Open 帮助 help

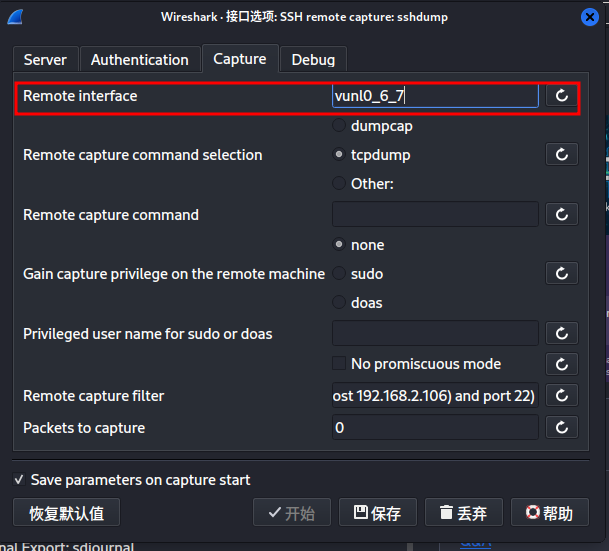550,513
